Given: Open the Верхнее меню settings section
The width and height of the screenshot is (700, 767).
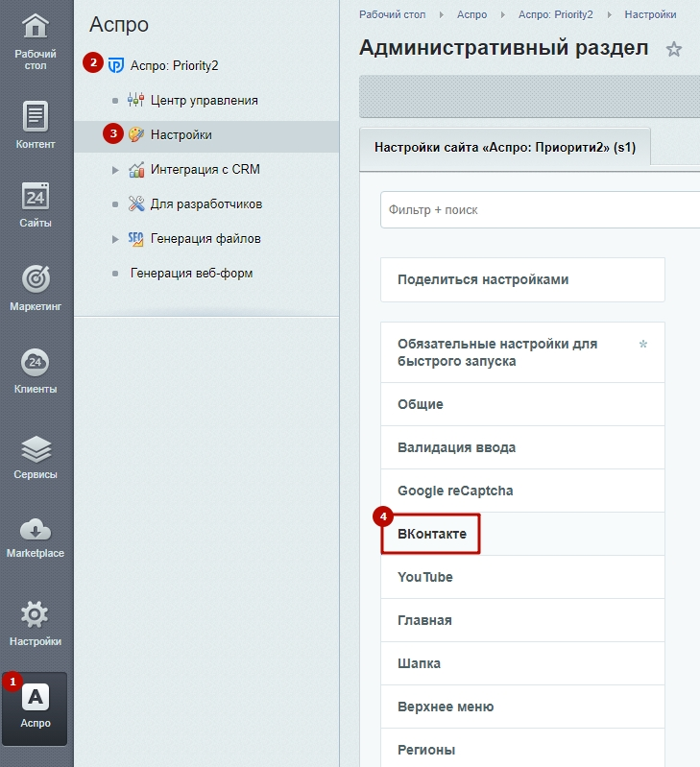Looking at the screenshot, I should tap(522, 707).
